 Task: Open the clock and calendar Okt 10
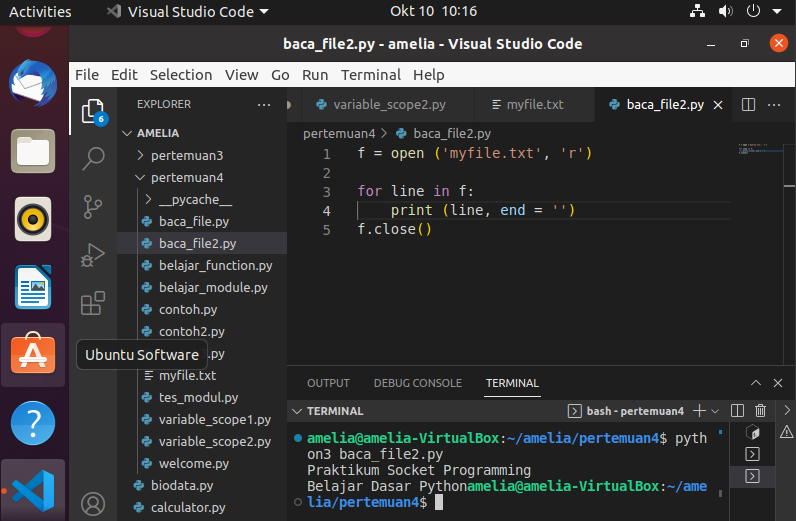click(x=434, y=11)
